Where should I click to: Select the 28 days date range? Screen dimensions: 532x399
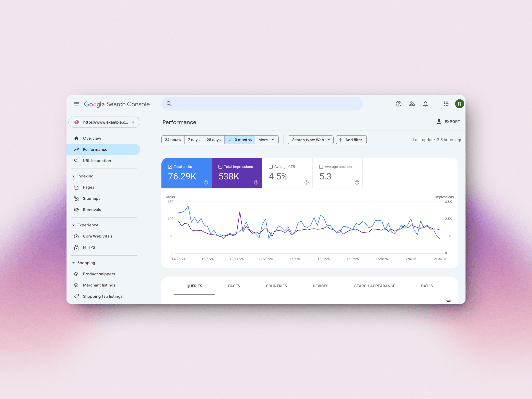pos(214,140)
